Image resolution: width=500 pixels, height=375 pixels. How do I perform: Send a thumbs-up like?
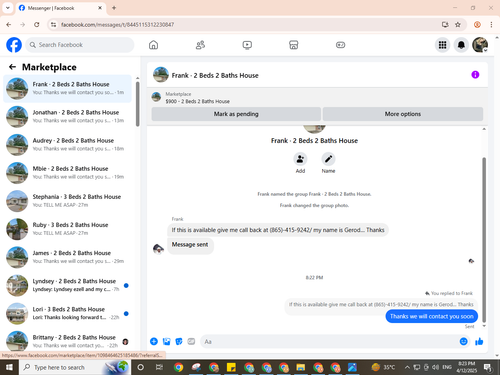(x=479, y=341)
